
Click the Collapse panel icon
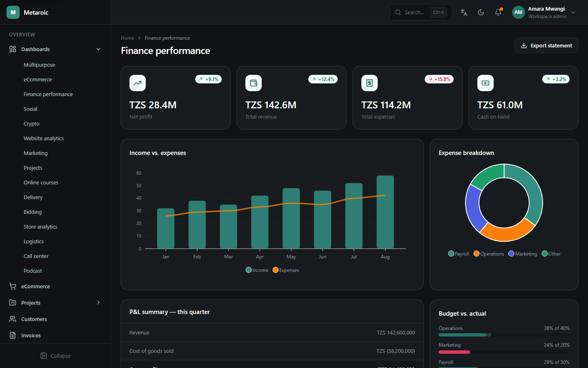click(x=44, y=356)
